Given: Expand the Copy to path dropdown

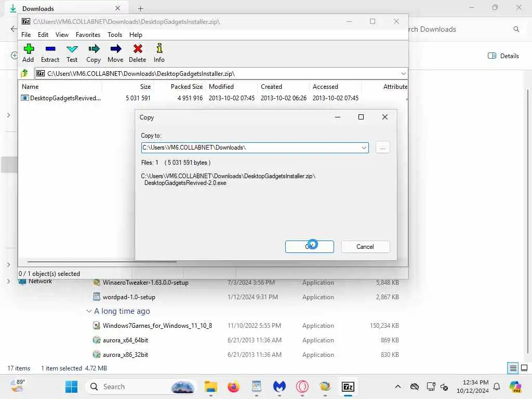Looking at the screenshot, I should click(364, 148).
